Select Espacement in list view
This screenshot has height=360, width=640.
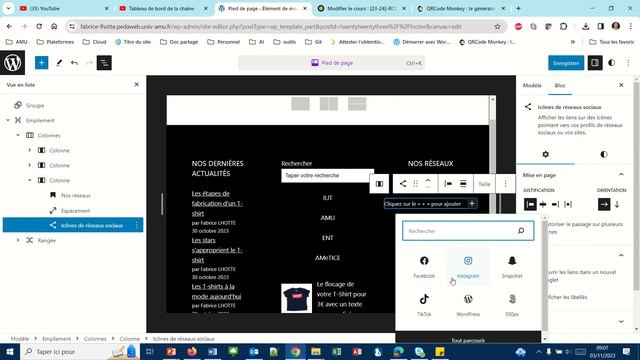[76, 211]
